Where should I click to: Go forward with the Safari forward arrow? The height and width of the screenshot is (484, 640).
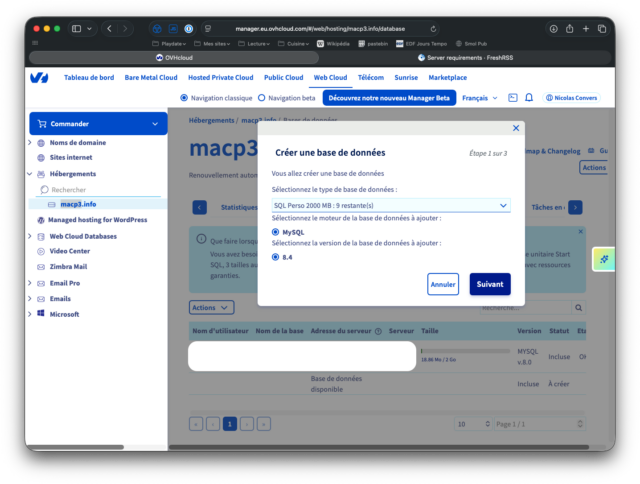125,29
